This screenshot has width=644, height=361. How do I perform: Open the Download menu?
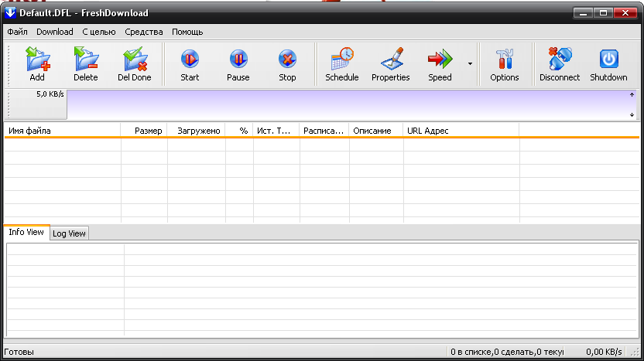point(55,32)
